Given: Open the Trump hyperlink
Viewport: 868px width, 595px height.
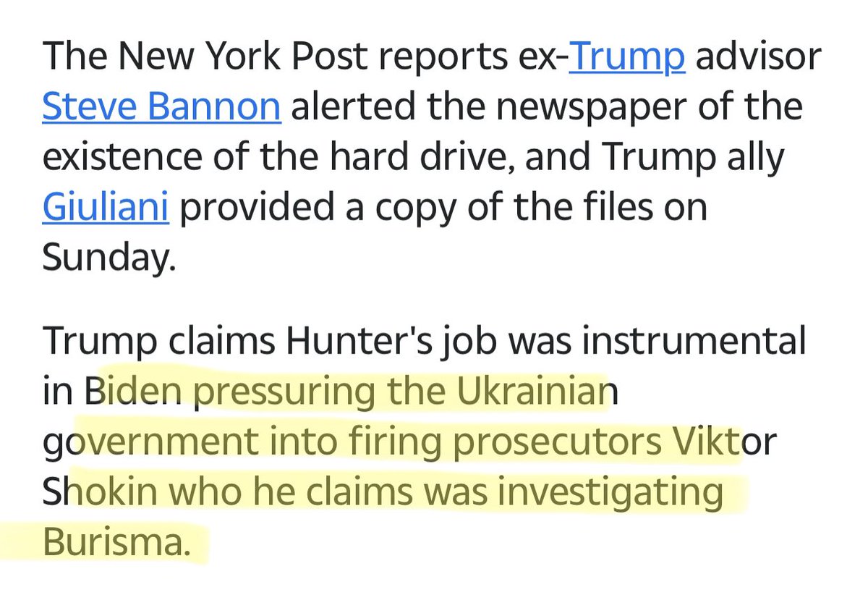Looking at the screenshot, I should pyautogui.click(x=627, y=58).
